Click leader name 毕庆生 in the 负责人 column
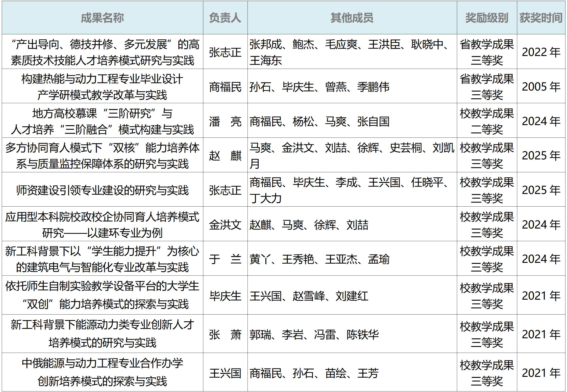The width and height of the screenshot is (567, 392). [225, 296]
